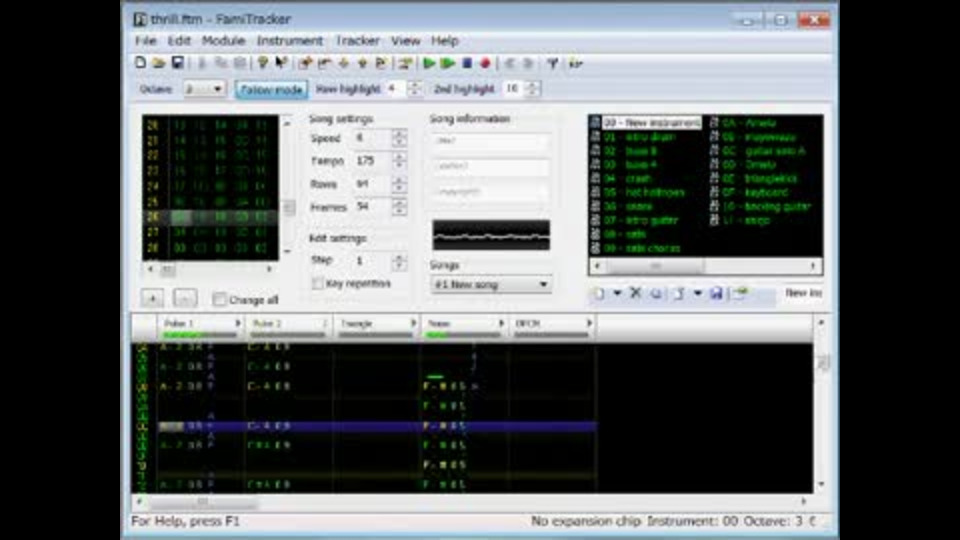Screen dimensions: 960x540
Task: Clone instrument icon under the instrument list
Action: [655, 294]
